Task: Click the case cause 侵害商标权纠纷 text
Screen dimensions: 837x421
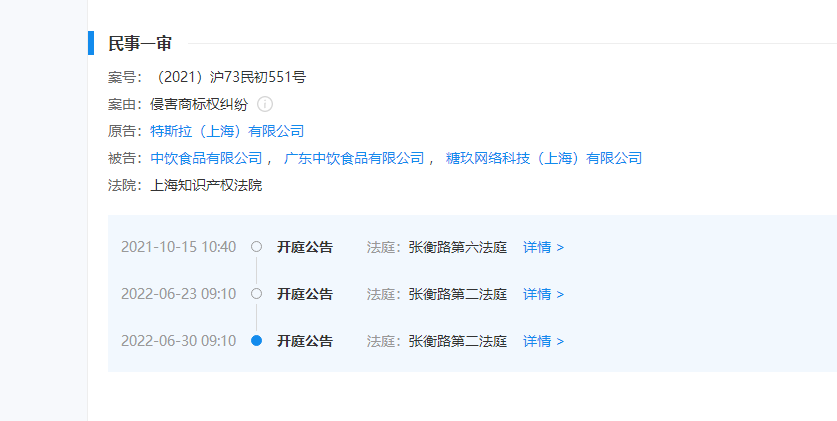Action: tap(199, 104)
